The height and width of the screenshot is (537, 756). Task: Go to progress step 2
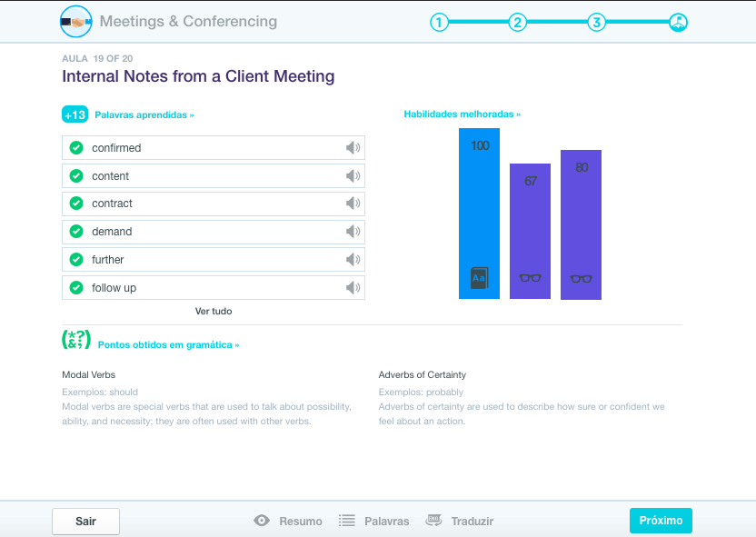click(517, 22)
